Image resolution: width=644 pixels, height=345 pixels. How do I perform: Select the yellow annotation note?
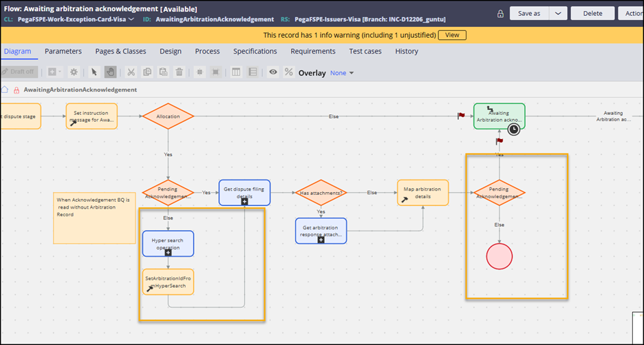94,218
